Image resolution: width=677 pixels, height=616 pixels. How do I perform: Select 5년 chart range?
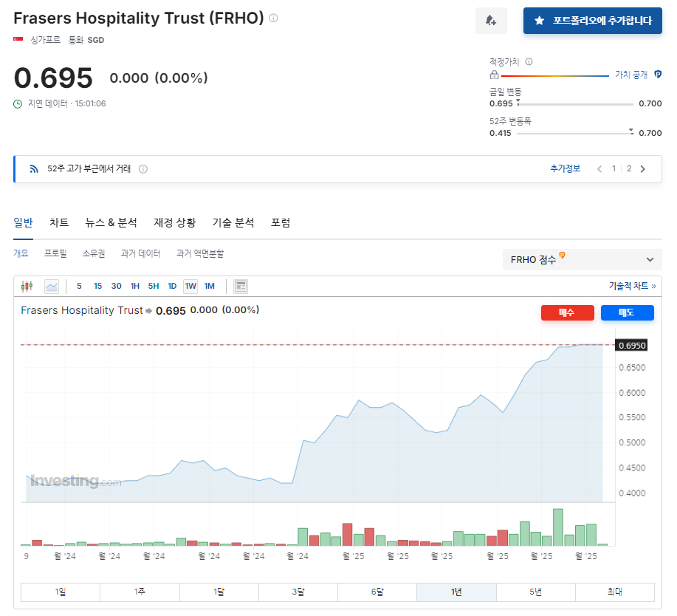pyautogui.click(x=535, y=592)
